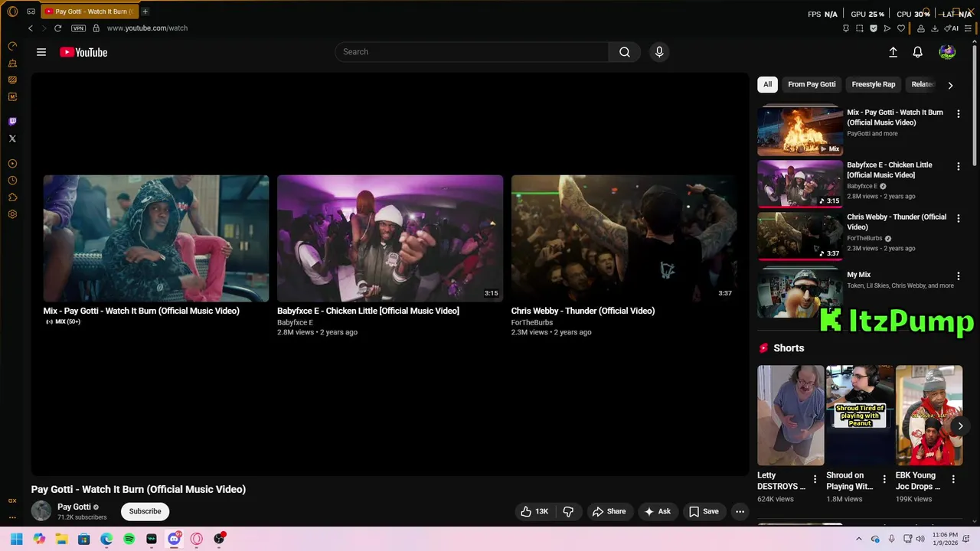Image resolution: width=980 pixels, height=551 pixels.
Task: Click the YouTube search field
Action: [472, 52]
